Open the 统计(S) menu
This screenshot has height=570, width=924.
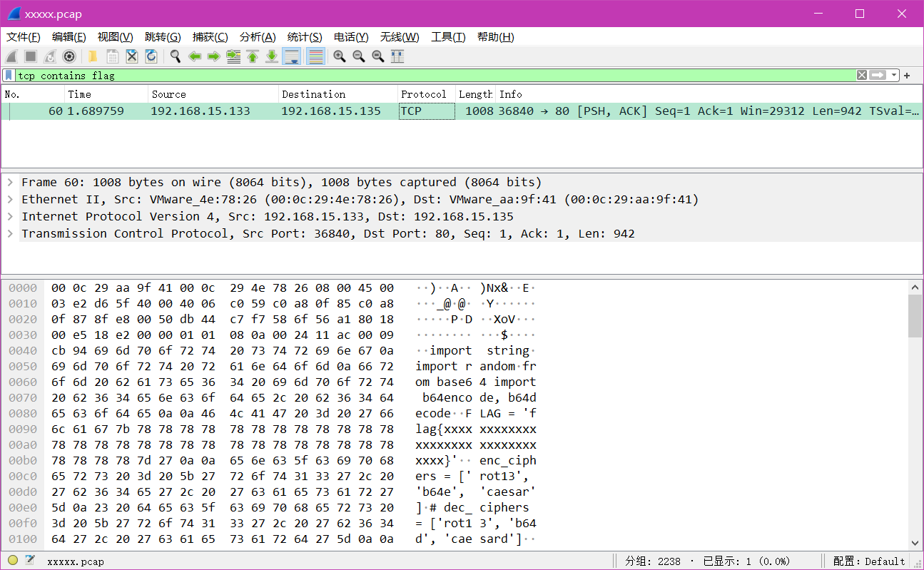coord(305,37)
